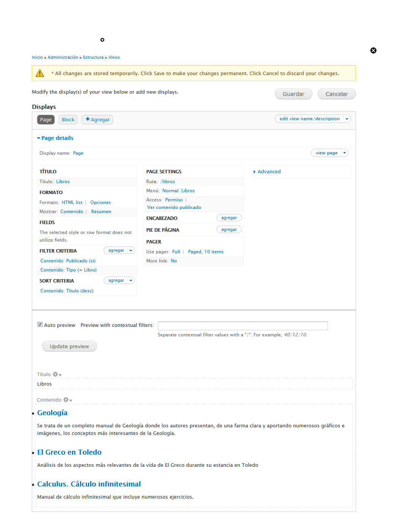Select the Page display tab

[x=46, y=120]
